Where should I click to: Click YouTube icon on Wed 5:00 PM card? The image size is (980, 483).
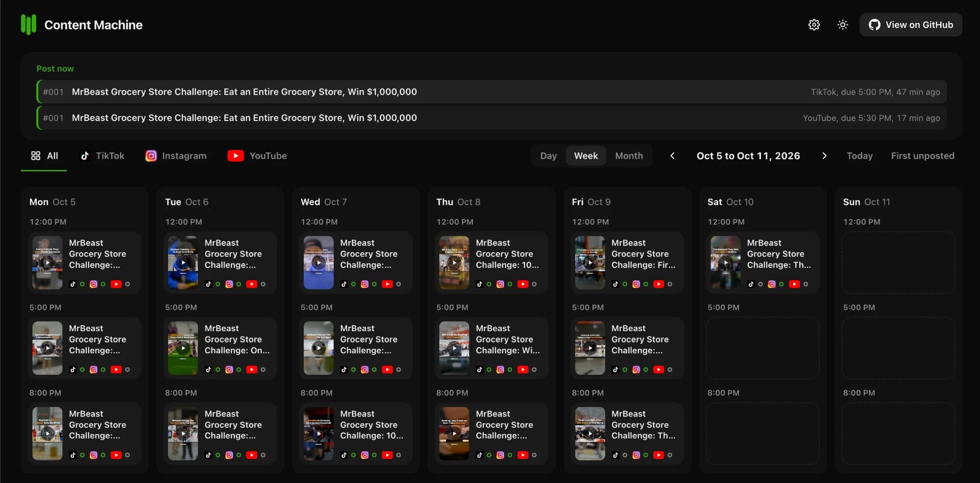click(387, 370)
